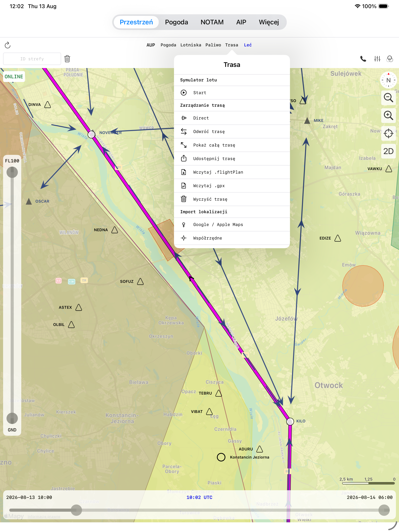Choose Współrzędne coordinates import
399x532 pixels.
point(232,238)
